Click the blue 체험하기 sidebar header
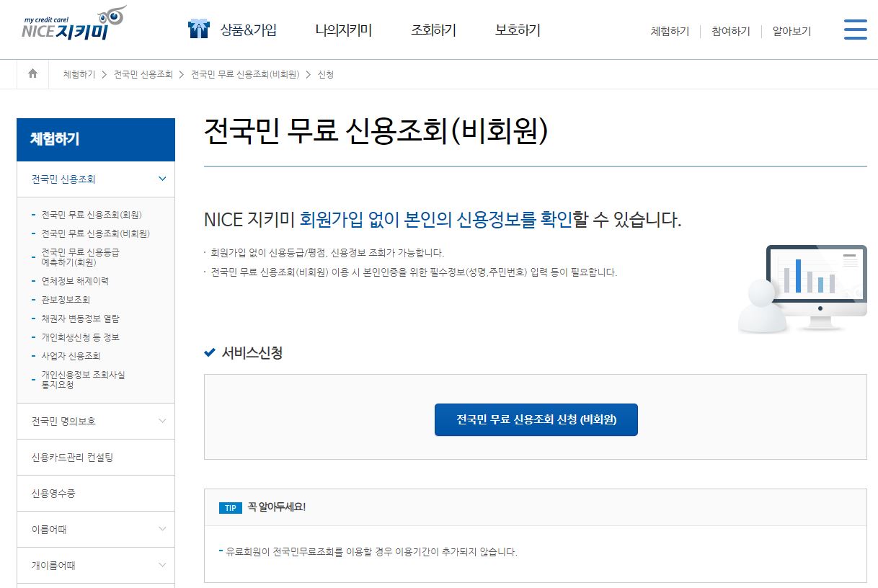Viewport: 878px width, 588px height. pos(96,140)
